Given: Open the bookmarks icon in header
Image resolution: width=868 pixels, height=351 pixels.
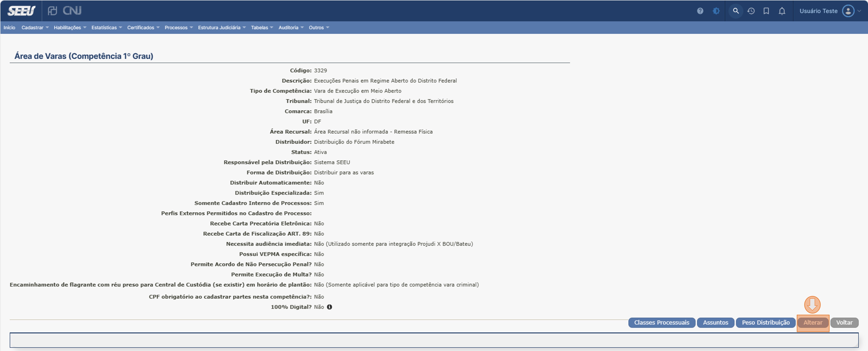Looking at the screenshot, I should pyautogui.click(x=766, y=11).
